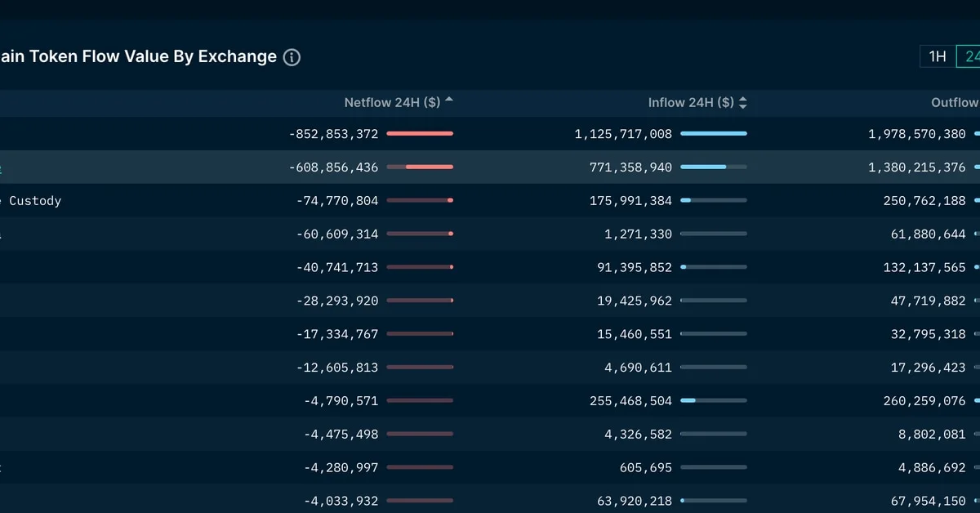This screenshot has height=513, width=980.
Task: Select inflow value 771,358,940
Action: [x=630, y=167]
